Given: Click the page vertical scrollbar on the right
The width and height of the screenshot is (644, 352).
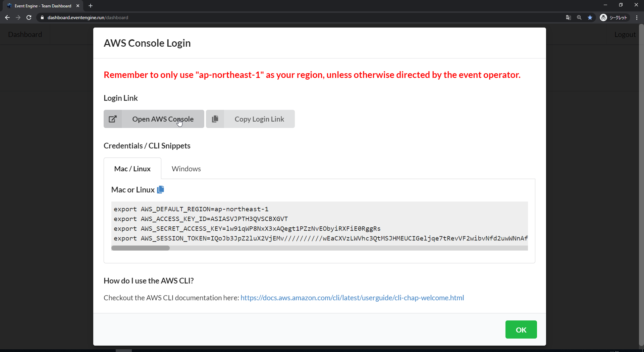Looking at the screenshot, I should pyautogui.click(x=641, y=185).
